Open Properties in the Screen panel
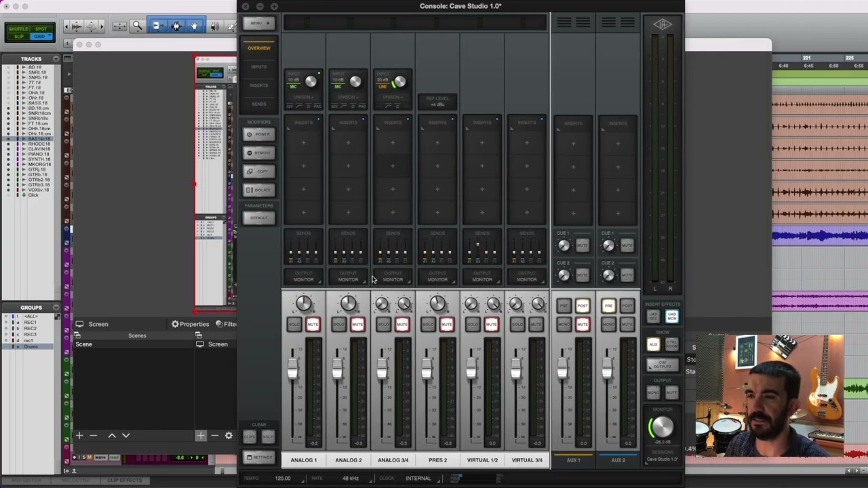The height and width of the screenshot is (488, 868). [x=190, y=324]
